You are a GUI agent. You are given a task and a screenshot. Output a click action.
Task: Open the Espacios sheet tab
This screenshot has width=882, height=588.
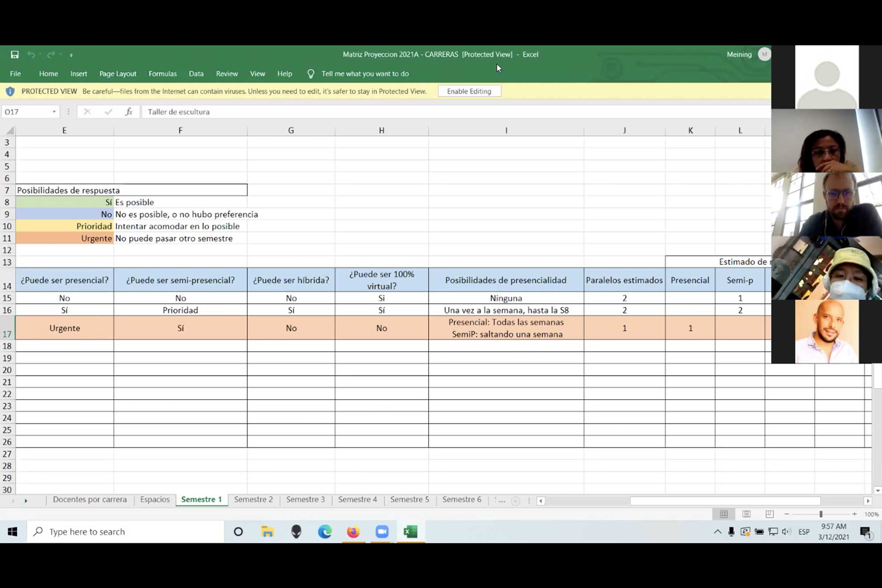155,499
